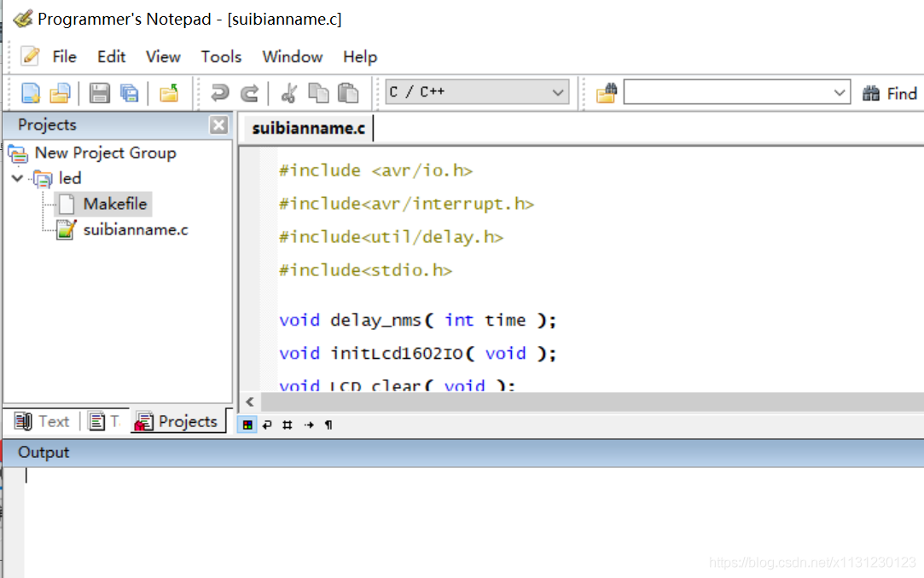Open the View menu
The image size is (924, 578).
pyautogui.click(x=163, y=57)
